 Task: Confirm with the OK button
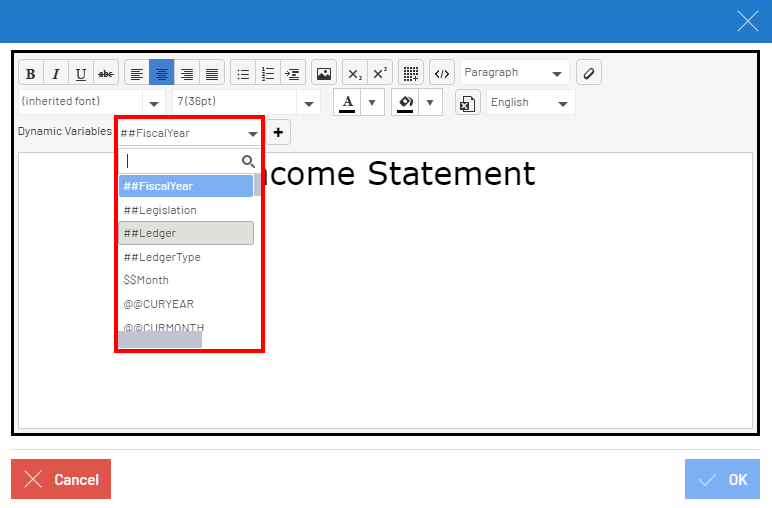click(722, 479)
